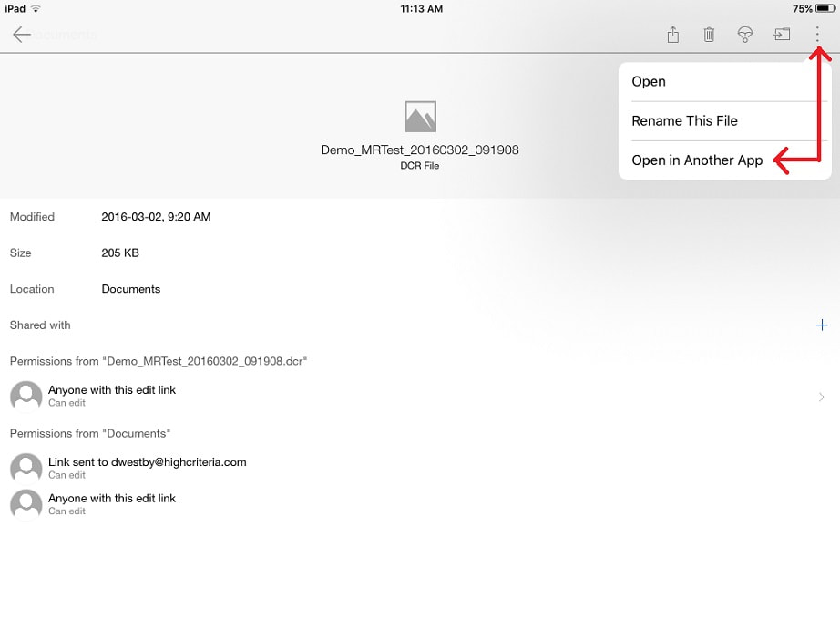The height and width of the screenshot is (630, 840).
Task: Tap the image file thumbnail
Action: (421, 117)
